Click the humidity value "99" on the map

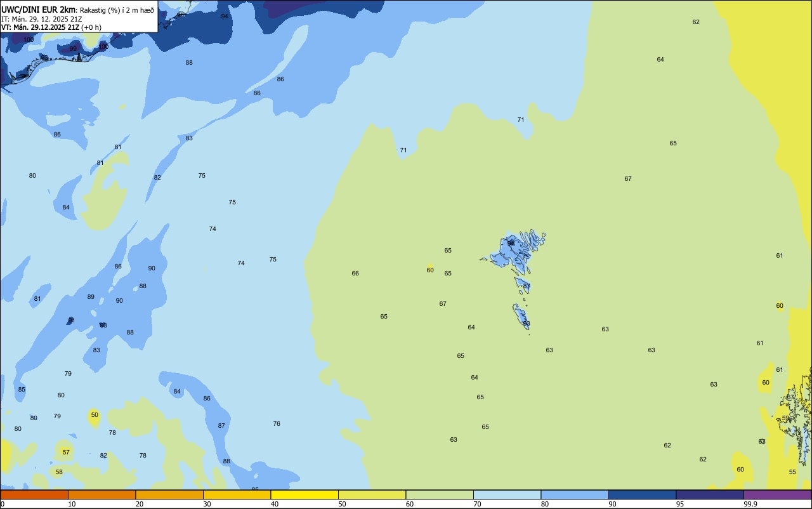pos(73,49)
